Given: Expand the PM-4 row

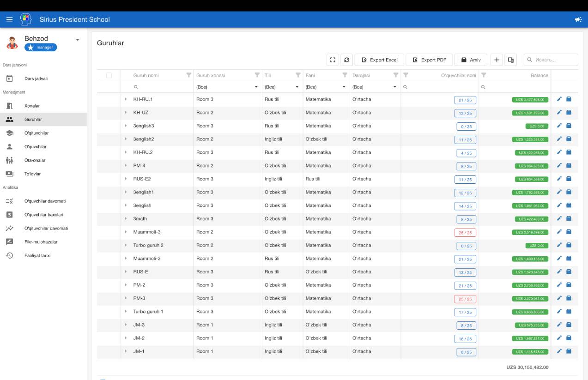Looking at the screenshot, I should point(126,166).
